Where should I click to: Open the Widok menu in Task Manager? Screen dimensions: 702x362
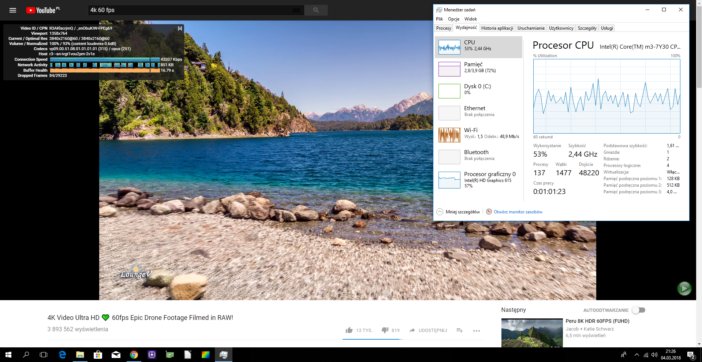471,19
